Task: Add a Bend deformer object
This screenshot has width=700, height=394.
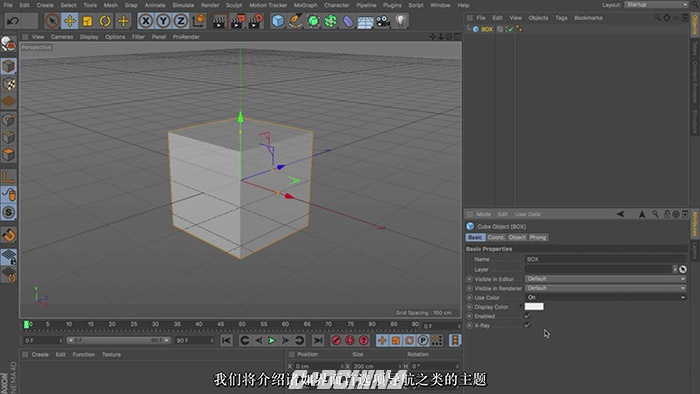Action: tap(348, 21)
